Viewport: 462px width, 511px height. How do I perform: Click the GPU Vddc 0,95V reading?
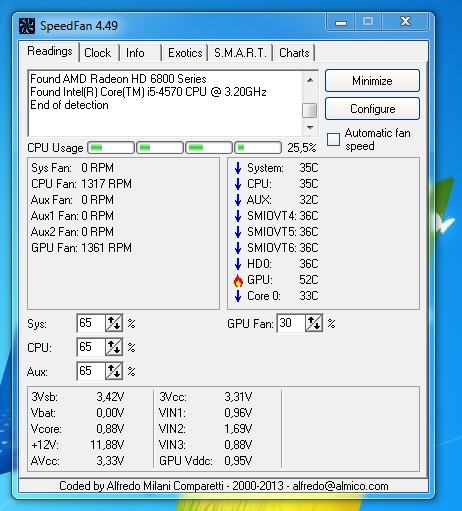pos(205,461)
